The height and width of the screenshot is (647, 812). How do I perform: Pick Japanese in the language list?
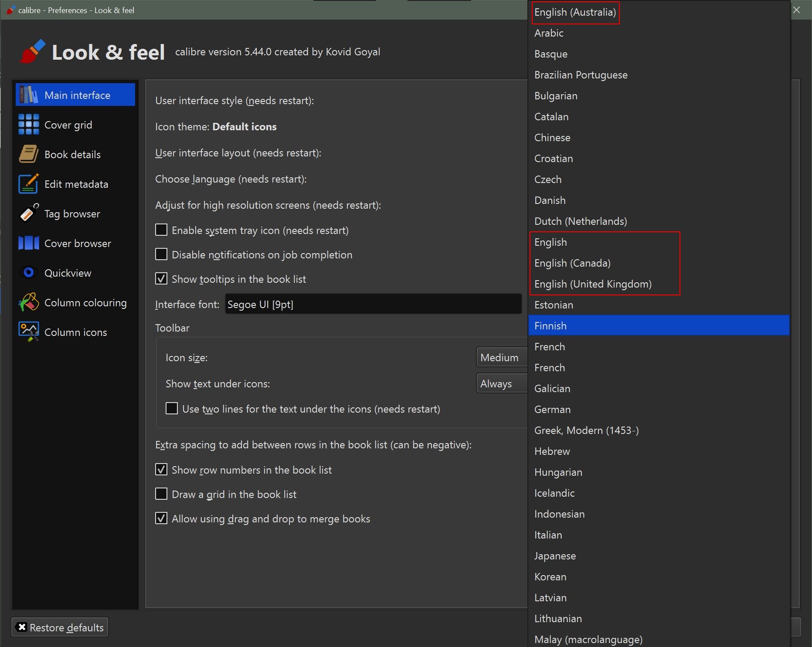click(555, 556)
